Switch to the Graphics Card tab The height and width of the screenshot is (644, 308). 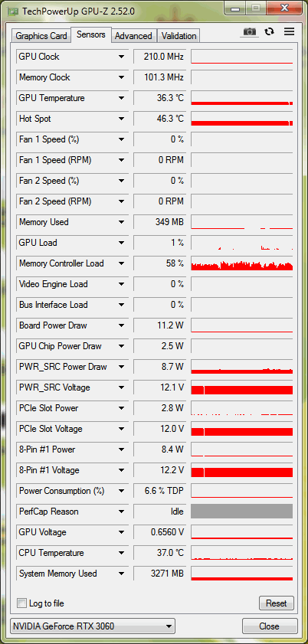point(41,36)
